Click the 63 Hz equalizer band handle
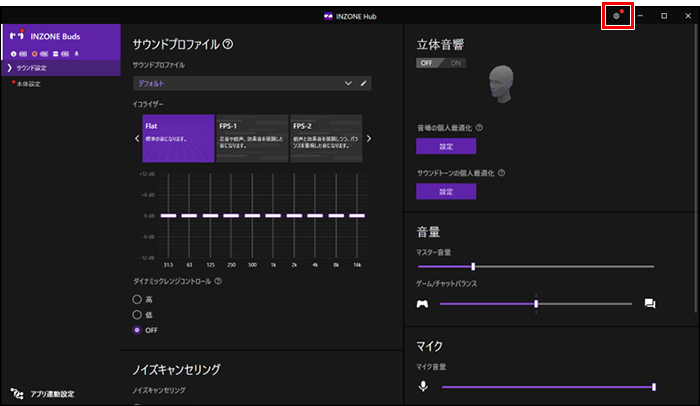Screen dimensions: 700x406 tap(189, 216)
